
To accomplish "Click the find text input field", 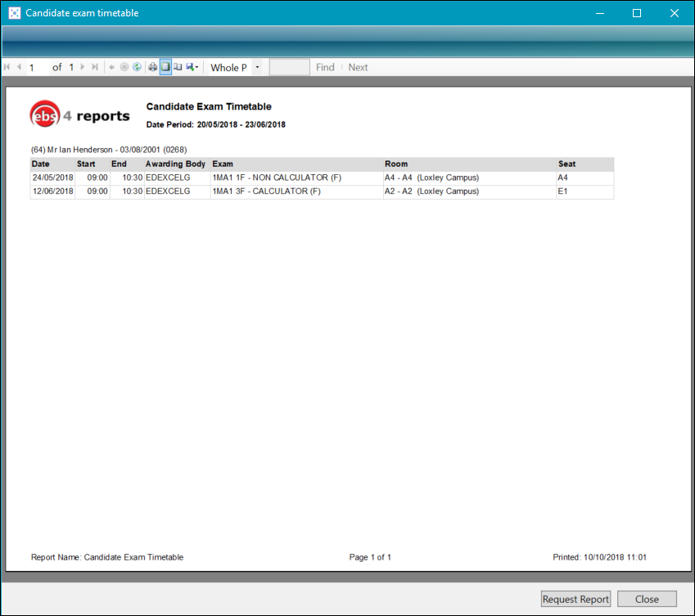I will pos(289,67).
